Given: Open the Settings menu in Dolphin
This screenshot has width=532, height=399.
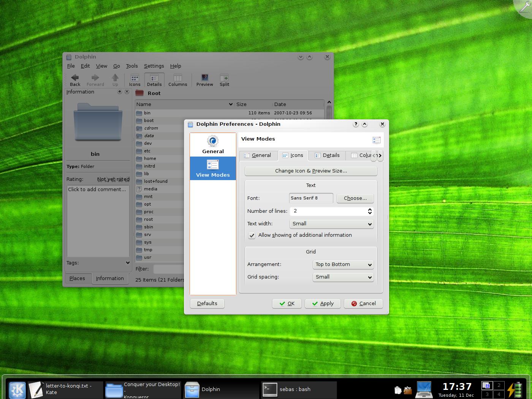Looking at the screenshot, I should pos(154,66).
